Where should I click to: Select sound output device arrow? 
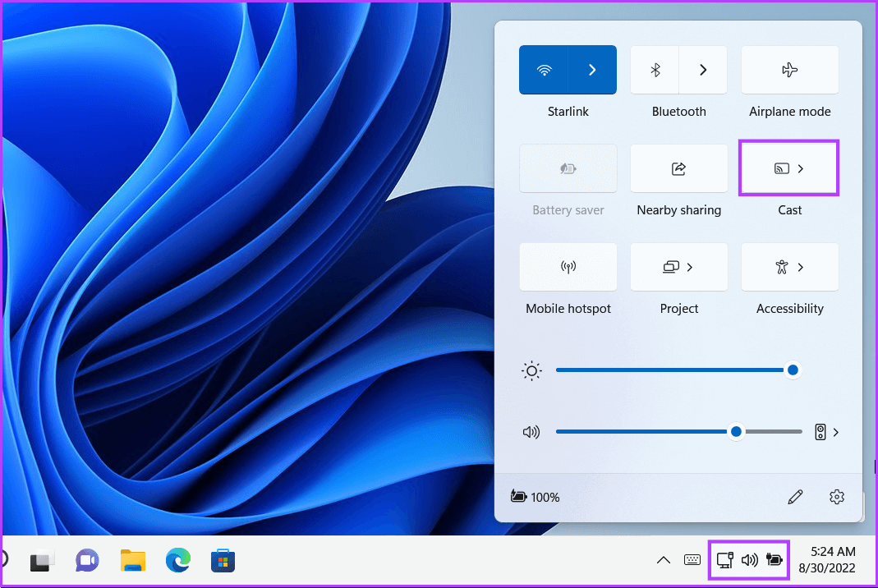(835, 432)
